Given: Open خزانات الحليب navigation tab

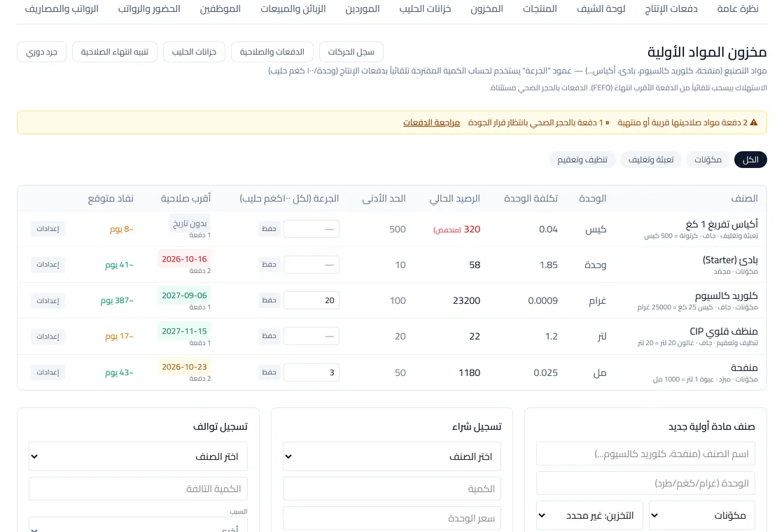Looking at the screenshot, I should (425, 9).
